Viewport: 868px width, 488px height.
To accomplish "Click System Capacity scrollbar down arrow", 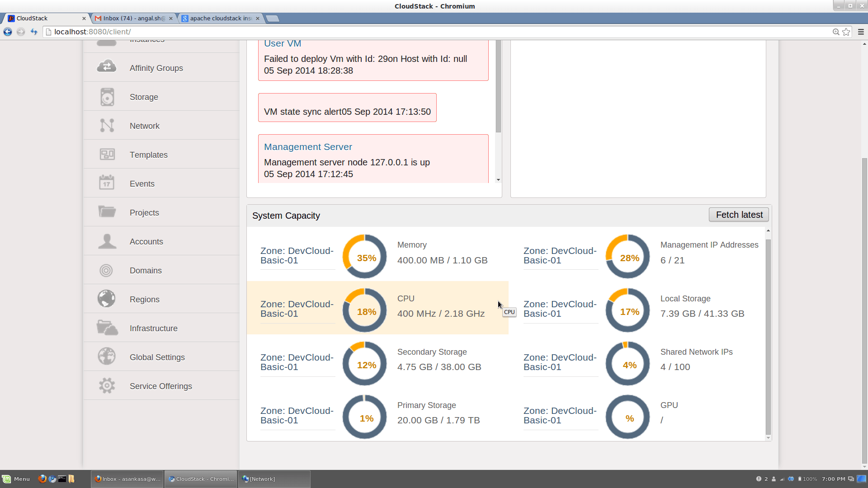I will point(768,438).
